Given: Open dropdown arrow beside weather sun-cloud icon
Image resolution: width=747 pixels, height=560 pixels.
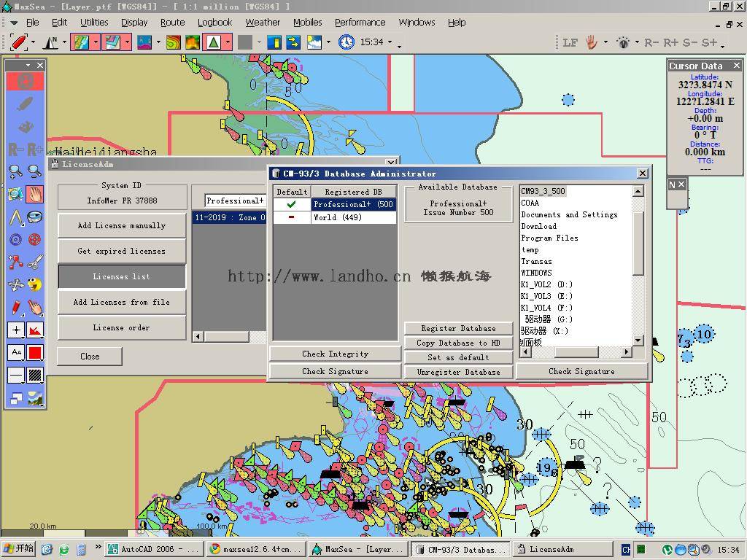Looking at the screenshot, I should 328,42.
